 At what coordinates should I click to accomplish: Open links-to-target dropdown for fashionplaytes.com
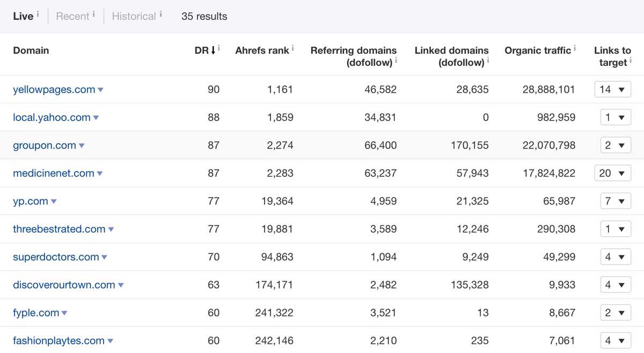(612, 341)
